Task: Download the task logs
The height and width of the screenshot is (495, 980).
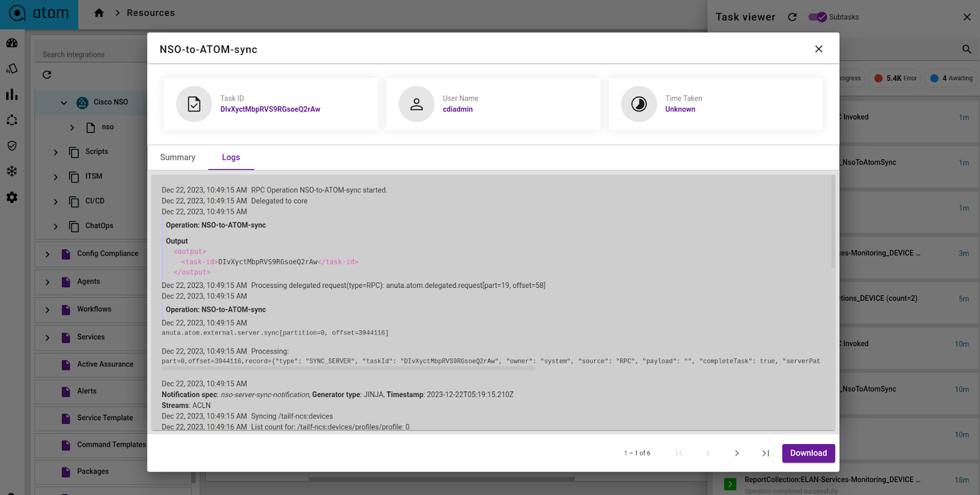Action: pyautogui.click(x=809, y=453)
